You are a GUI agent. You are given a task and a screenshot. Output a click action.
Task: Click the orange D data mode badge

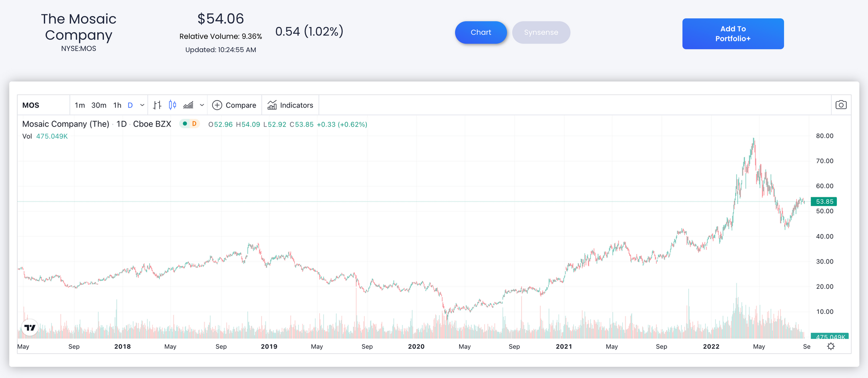click(194, 124)
